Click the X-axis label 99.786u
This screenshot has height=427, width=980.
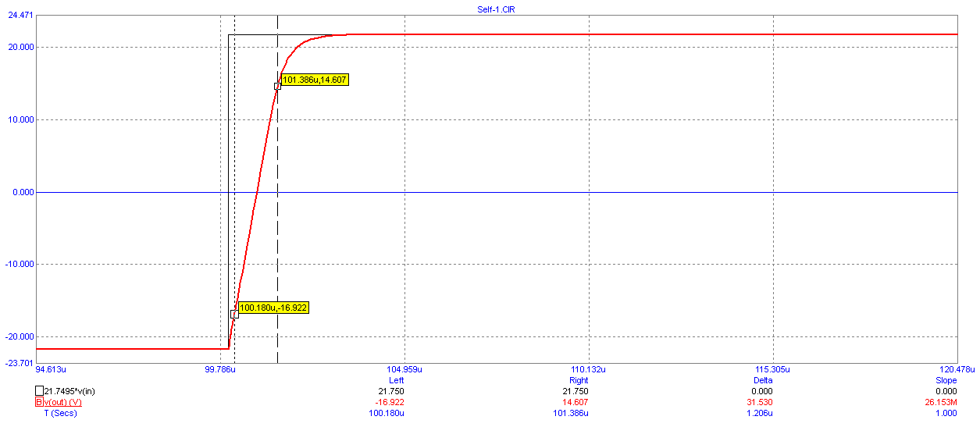[220, 369]
